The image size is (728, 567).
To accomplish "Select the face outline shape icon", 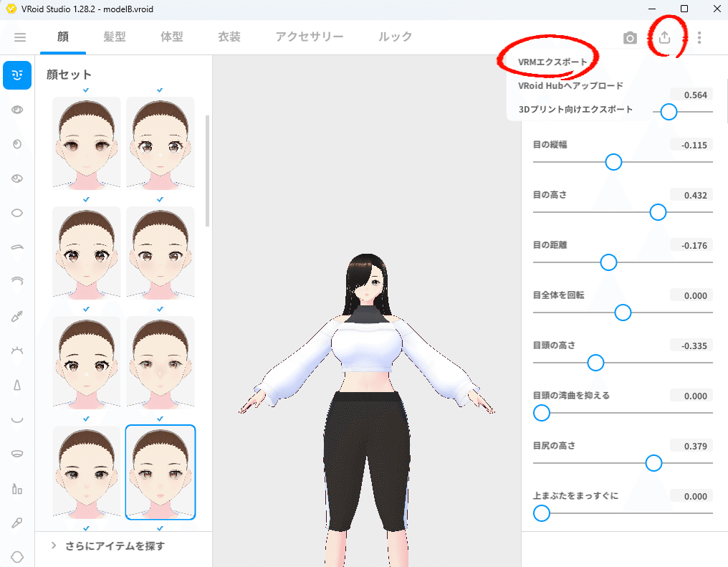I will 17,557.
